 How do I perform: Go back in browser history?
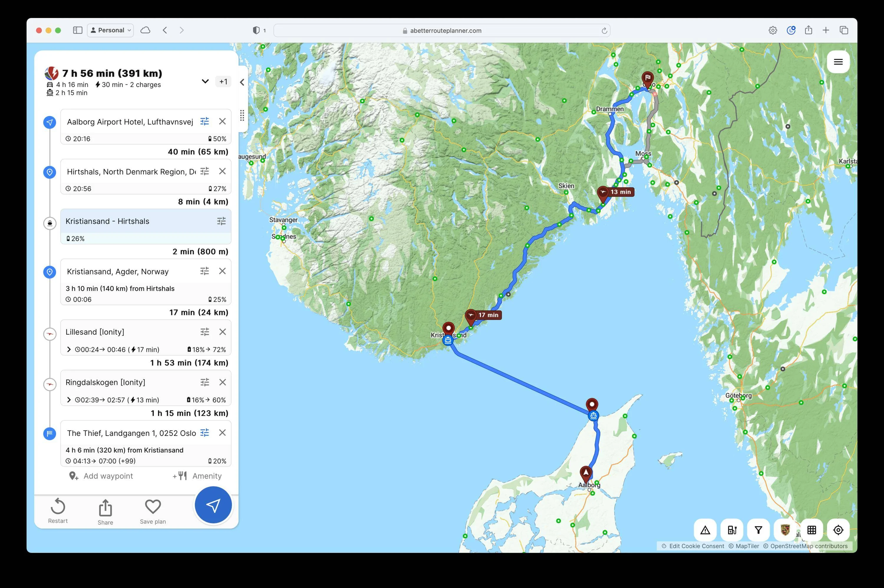click(x=165, y=30)
